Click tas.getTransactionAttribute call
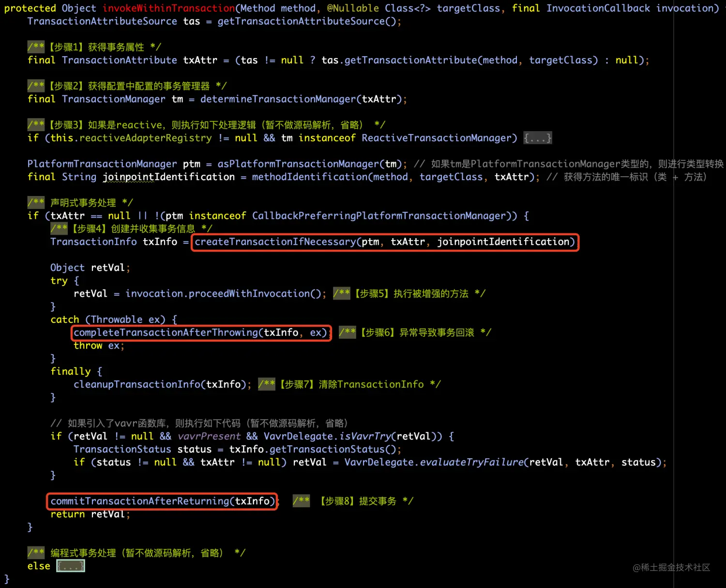The image size is (726, 588). point(459,60)
